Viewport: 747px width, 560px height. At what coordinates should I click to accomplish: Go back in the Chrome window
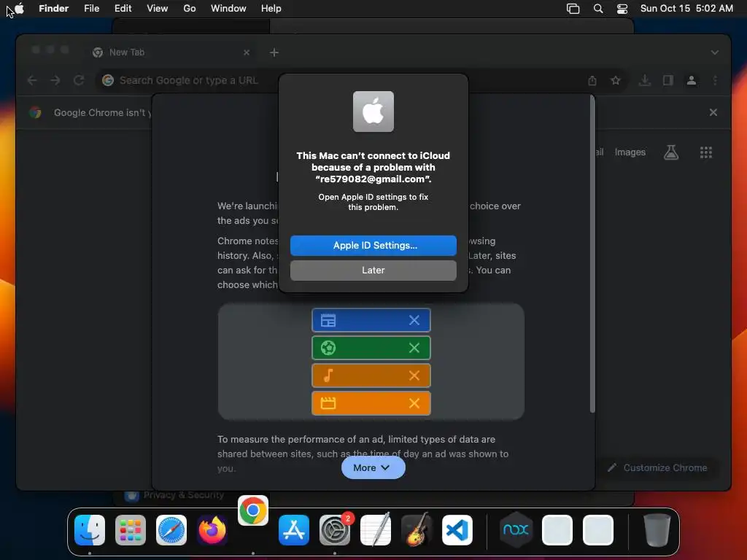[32, 80]
